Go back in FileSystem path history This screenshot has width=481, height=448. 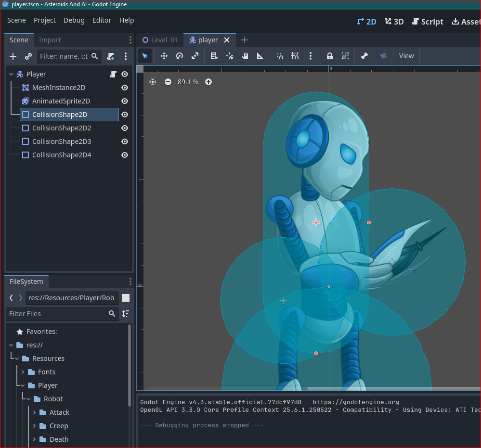[12, 298]
